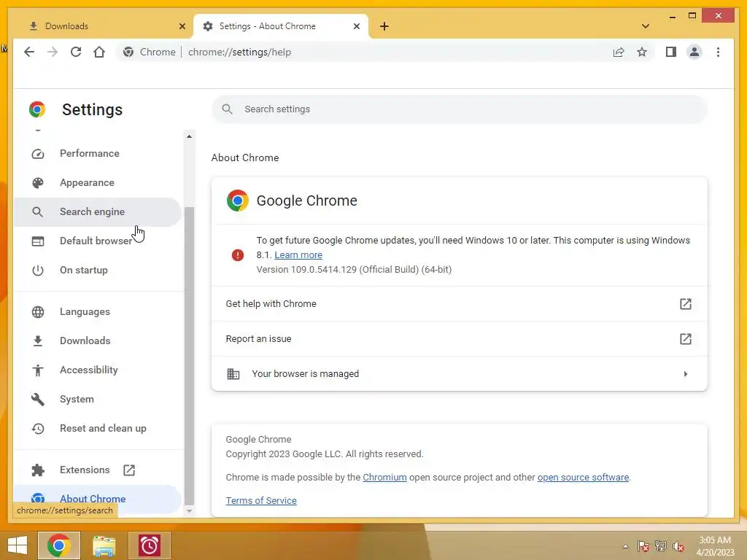Expand Your browser is managed arrow

(x=686, y=374)
